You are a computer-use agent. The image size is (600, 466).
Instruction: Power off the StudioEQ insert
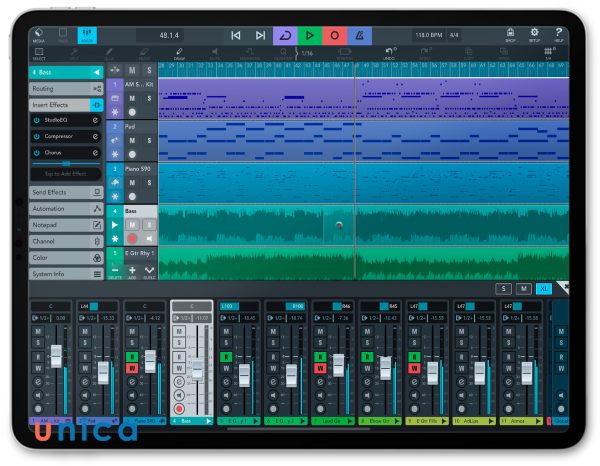tap(37, 120)
